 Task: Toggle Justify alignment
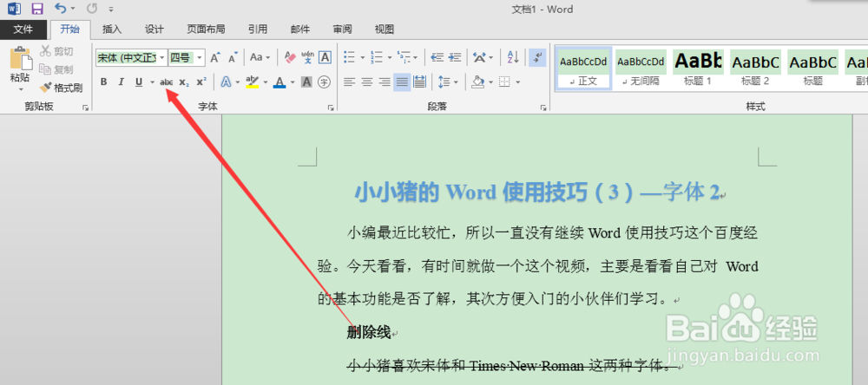click(x=402, y=82)
